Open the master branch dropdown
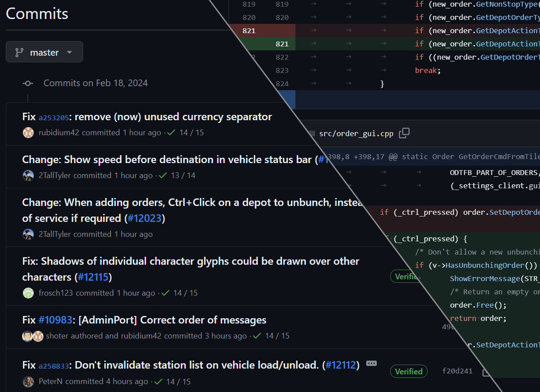 click(44, 52)
